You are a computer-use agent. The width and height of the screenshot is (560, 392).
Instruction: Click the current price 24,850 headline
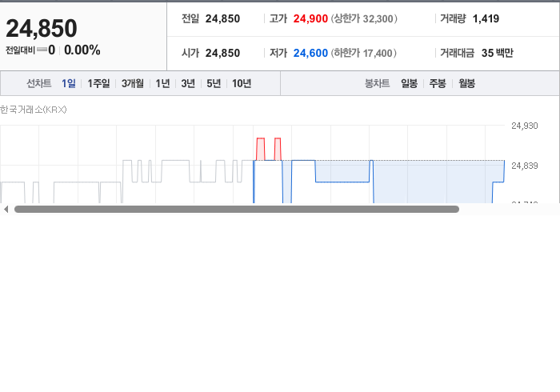pyautogui.click(x=42, y=28)
